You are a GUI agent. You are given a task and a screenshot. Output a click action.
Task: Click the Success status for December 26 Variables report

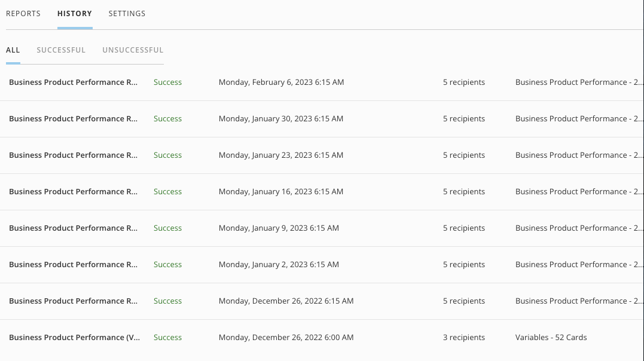click(167, 337)
